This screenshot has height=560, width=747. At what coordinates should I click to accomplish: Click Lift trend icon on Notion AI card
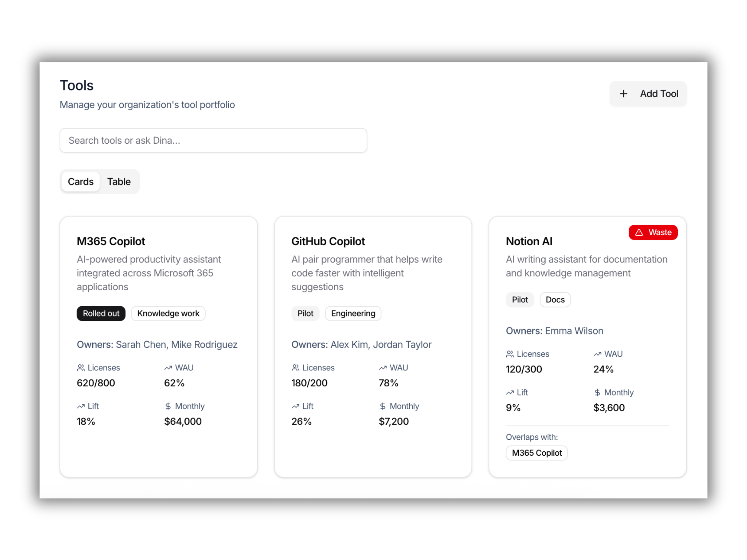pyautogui.click(x=510, y=392)
